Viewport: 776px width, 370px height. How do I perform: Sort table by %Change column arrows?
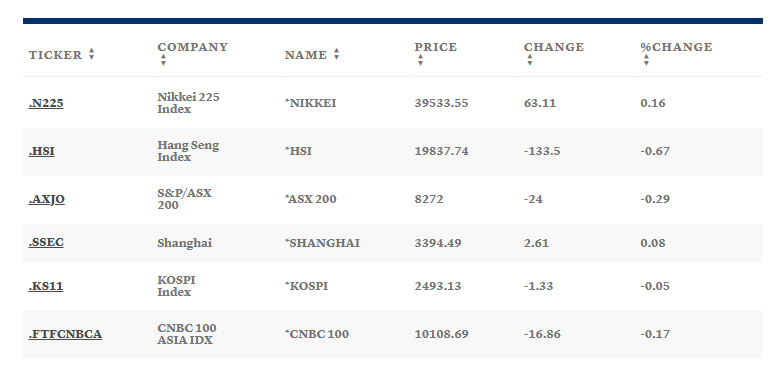pos(646,60)
